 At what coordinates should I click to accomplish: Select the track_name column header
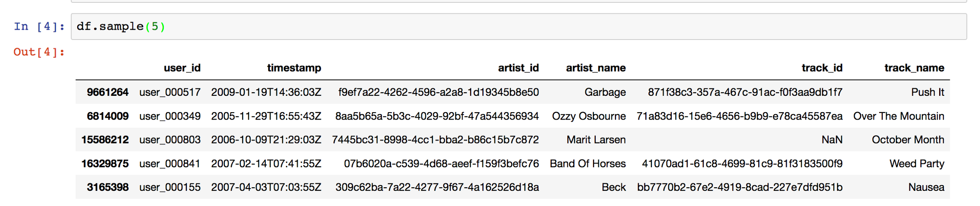click(x=914, y=68)
